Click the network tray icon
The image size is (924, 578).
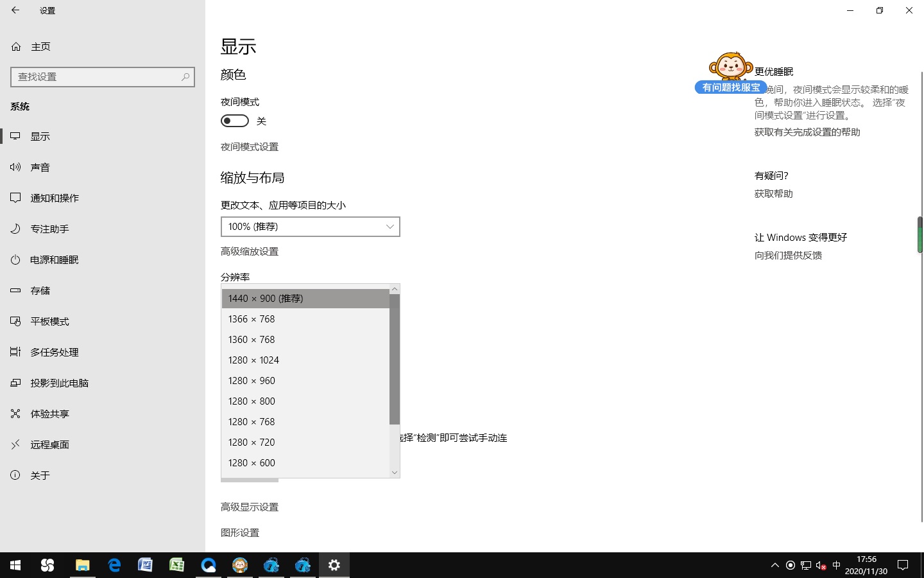pos(806,565)
